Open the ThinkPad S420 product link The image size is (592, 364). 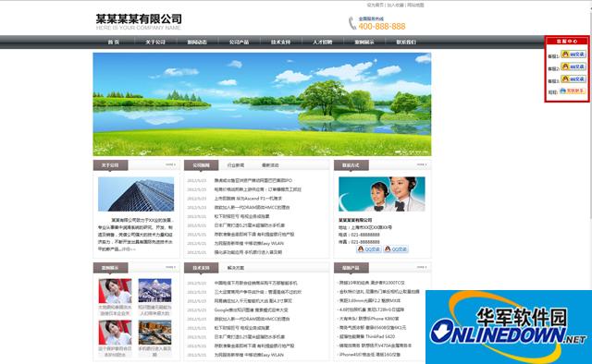click(366, 336)
